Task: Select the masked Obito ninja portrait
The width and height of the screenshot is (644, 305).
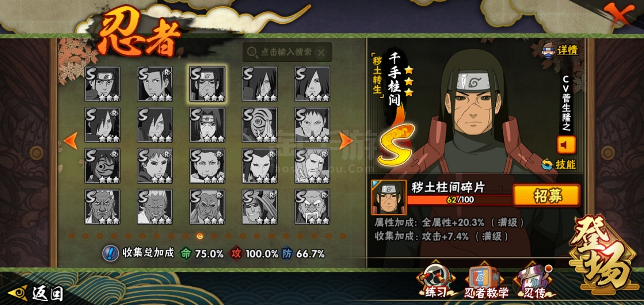Action: pos(260,125)
